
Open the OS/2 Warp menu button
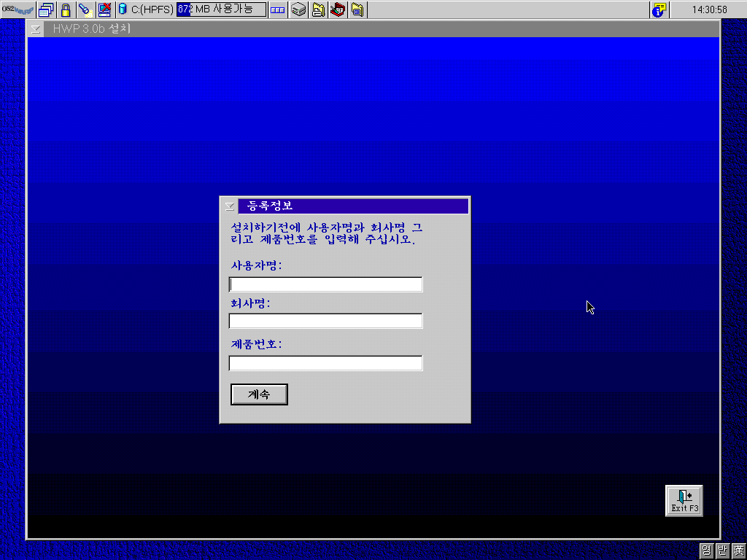click(18, 9)
